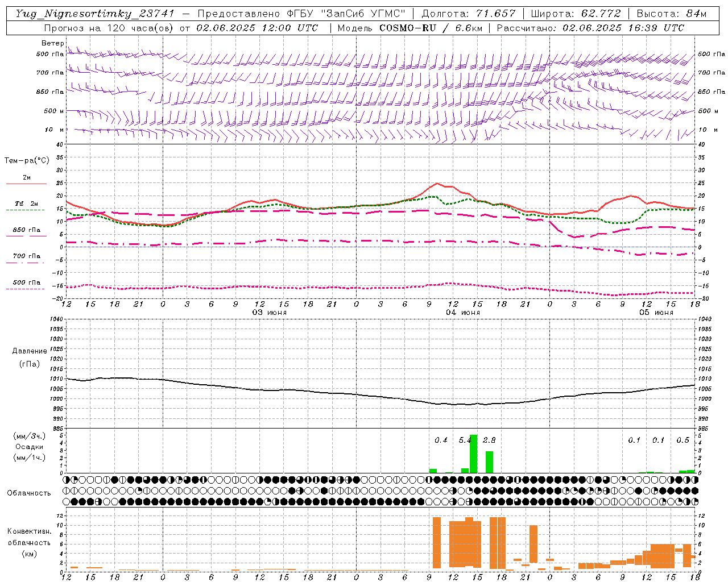
Task: Click the 2.8 precipitation amount
Action: [489, 440]
